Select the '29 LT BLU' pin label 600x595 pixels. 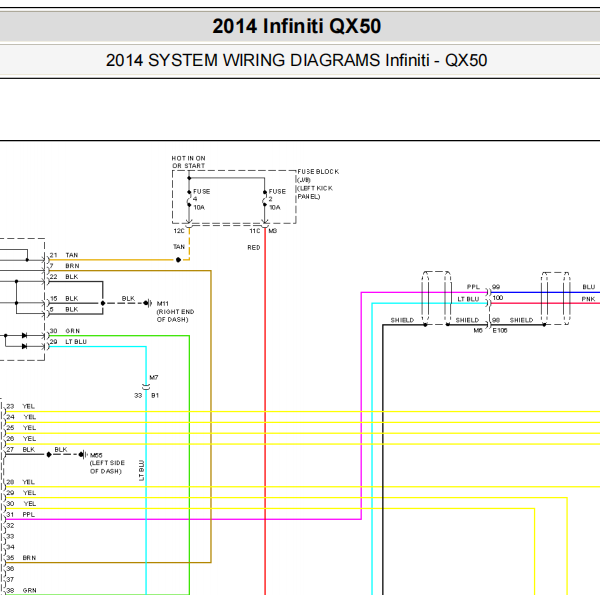click(x=68, y=342)
